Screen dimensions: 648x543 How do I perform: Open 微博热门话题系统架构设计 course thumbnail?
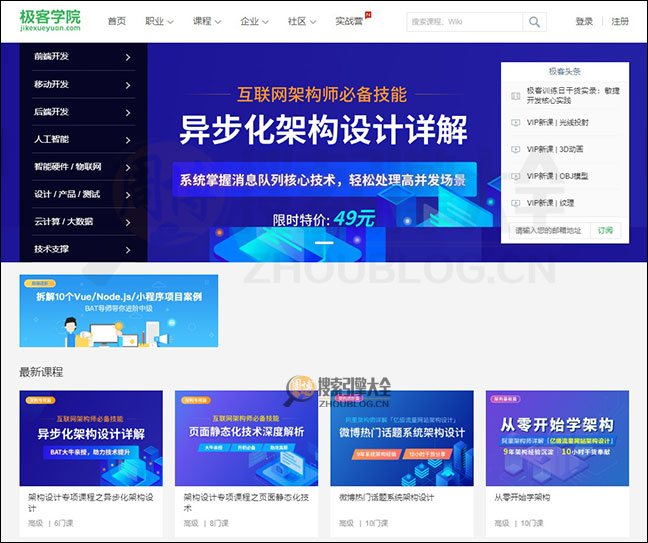402,438
